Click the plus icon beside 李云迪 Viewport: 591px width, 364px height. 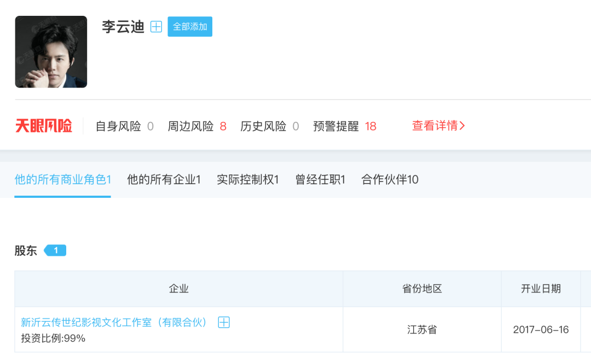pyautogui.click(x=156, y=27)
